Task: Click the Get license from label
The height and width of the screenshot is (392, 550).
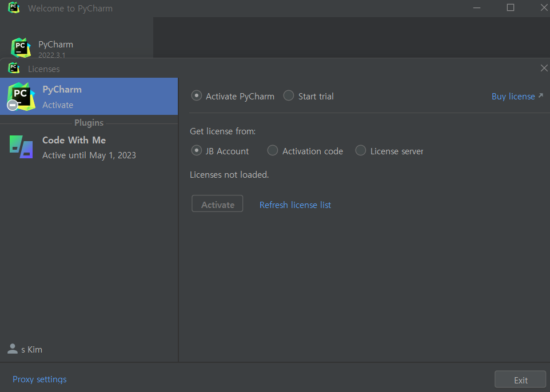Action: tap(222, 131)
